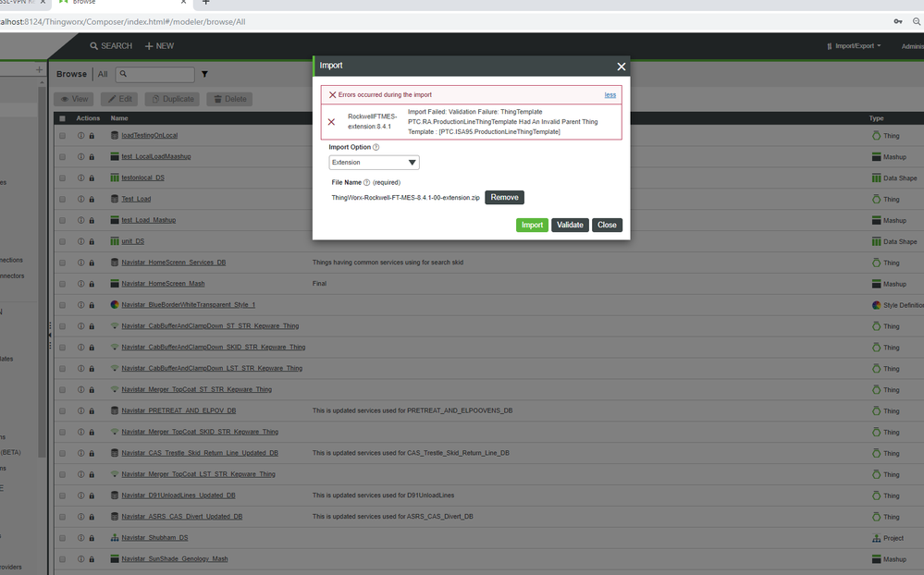The height and width of the screenshot is (575, 924).
Task: Select the All tab next to Browse
Action: [103, 74]
